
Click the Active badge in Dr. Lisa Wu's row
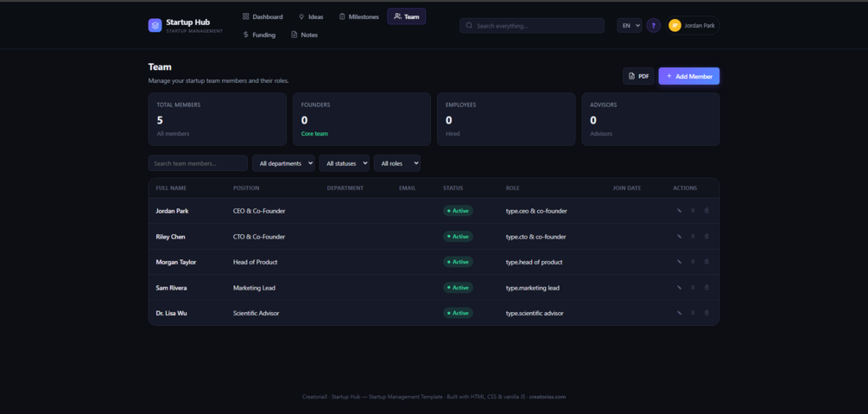point(458,313)
